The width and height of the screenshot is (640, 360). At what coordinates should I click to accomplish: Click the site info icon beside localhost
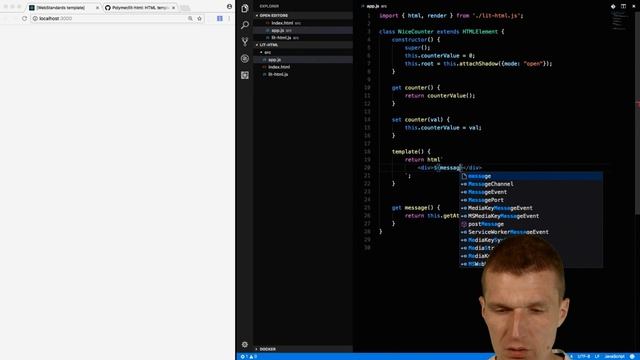[x=35, y=18]
